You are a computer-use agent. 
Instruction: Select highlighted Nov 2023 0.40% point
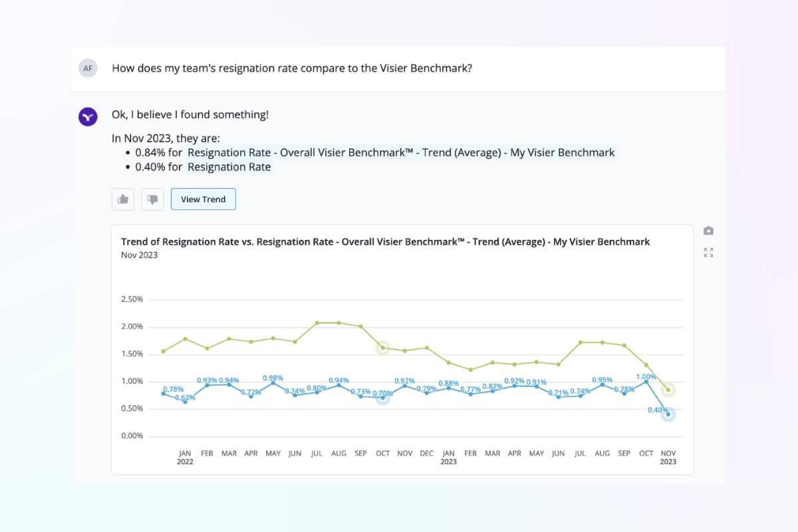pos(668,414)
